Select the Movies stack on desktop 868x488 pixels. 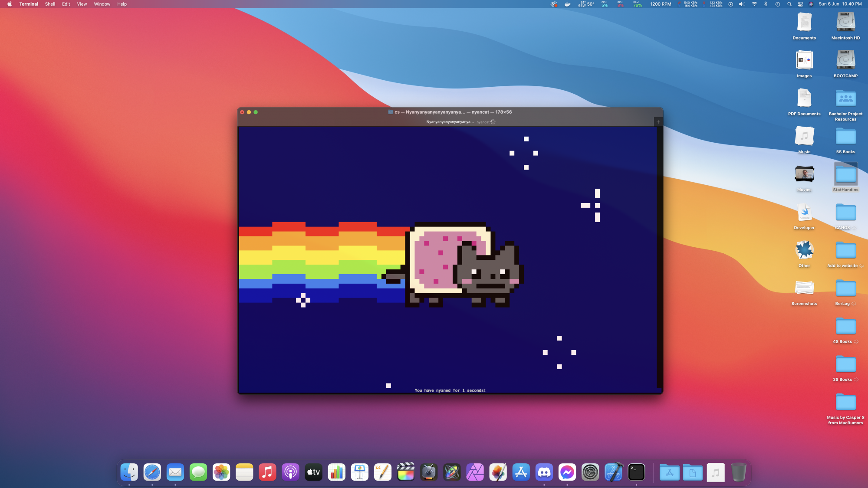click(804, 178)
